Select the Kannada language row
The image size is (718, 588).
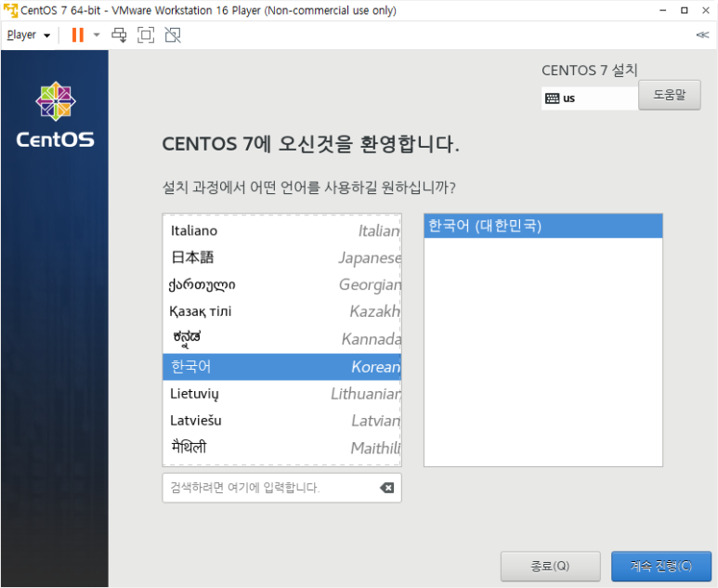(x=281, y=339)
